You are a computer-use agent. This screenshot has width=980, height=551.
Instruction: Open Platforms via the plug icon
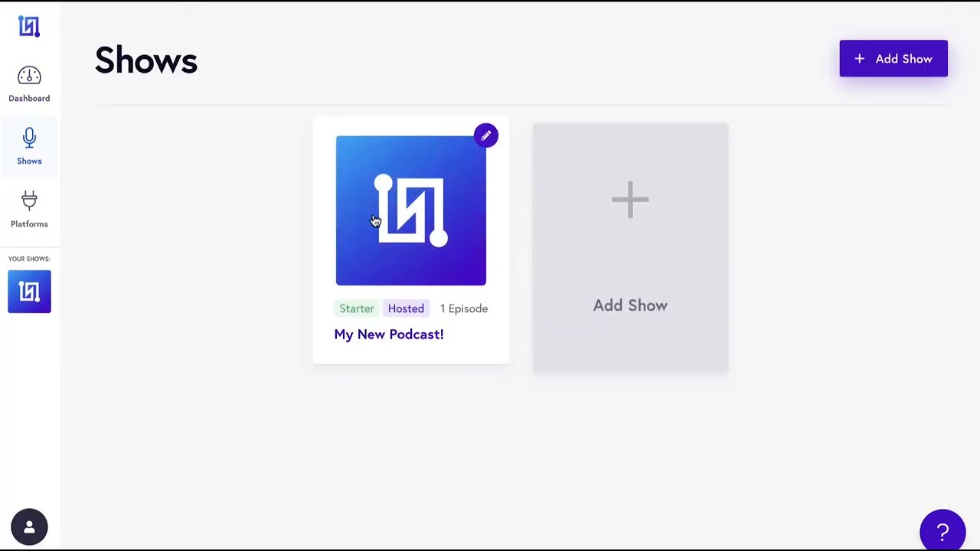click(29, 201)
